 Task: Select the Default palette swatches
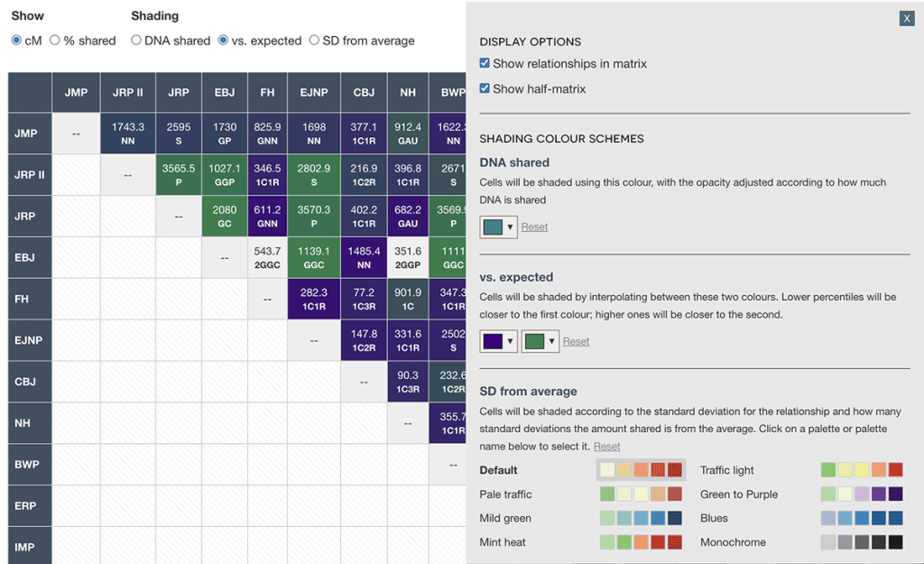[641, 470]
